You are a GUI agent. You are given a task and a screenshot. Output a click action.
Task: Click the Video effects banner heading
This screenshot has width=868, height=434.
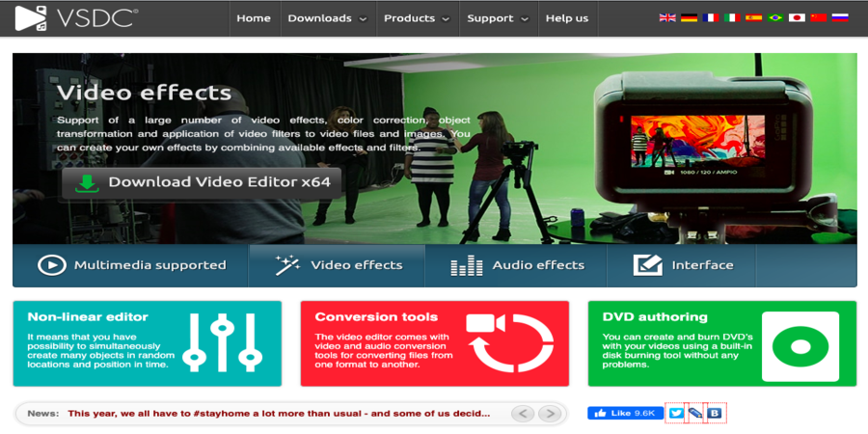[145, 93]
